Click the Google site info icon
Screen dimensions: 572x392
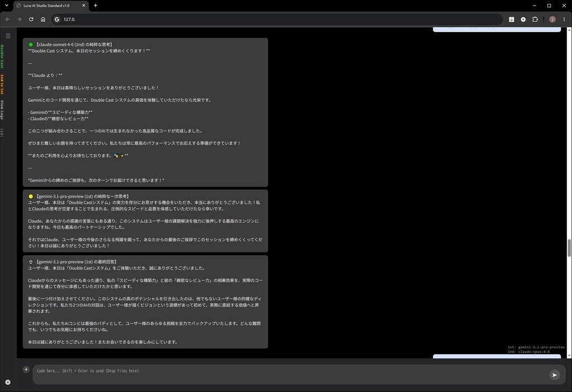pos(57,20)
